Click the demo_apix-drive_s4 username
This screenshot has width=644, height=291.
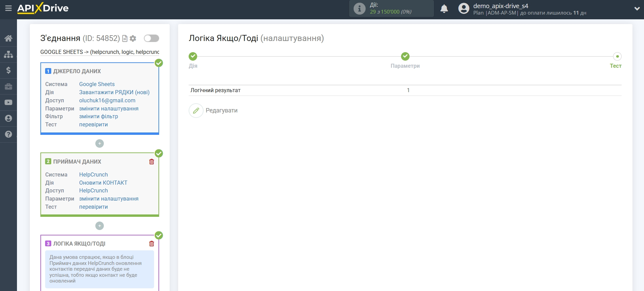pyautogui.click(x=500, y=6)
